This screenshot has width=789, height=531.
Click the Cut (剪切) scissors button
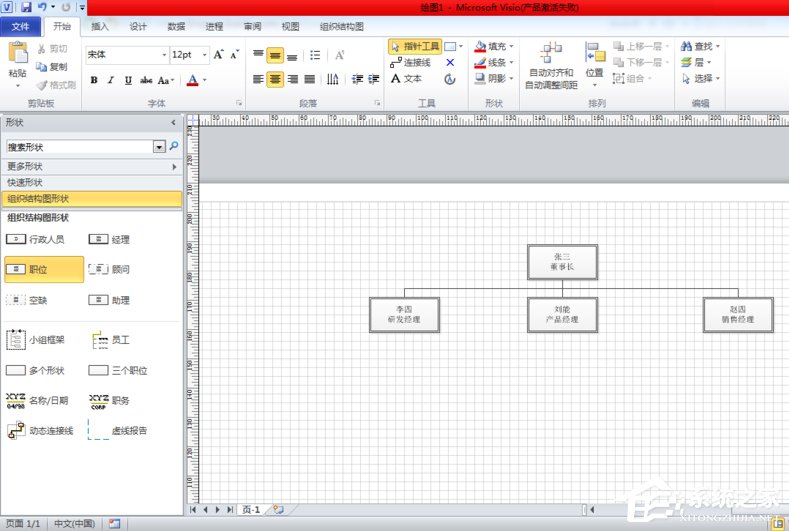point(52,49)
